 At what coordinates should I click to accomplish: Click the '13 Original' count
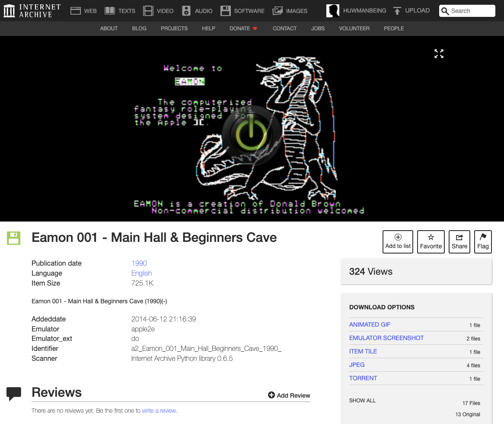coord(468,414)
